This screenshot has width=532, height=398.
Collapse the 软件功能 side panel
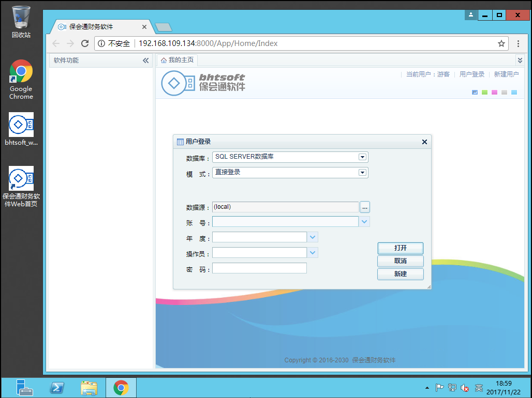(x=145, y=60)
